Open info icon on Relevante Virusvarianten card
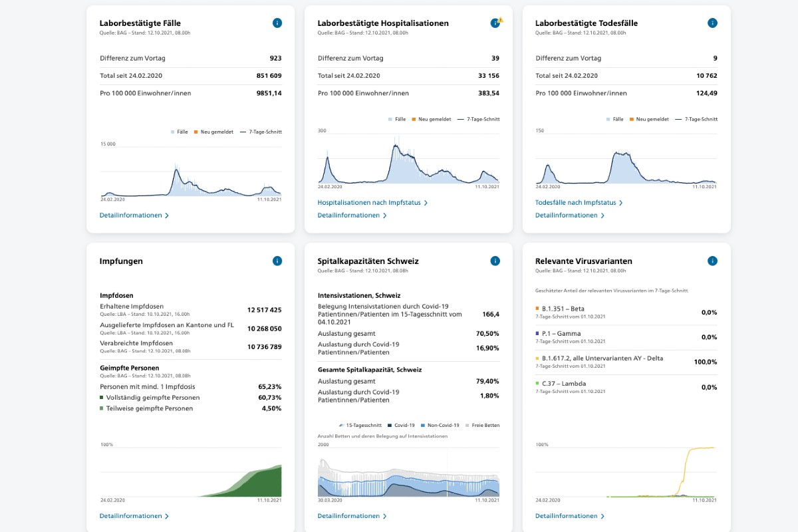The image size is (798, 532). pos(713,261)
